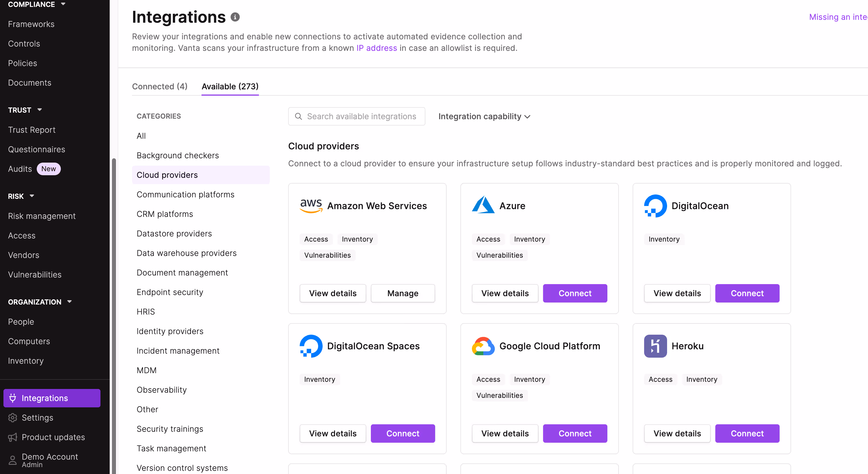
Task: Open the Integration capability dropdown
Action: click(484, 116)
